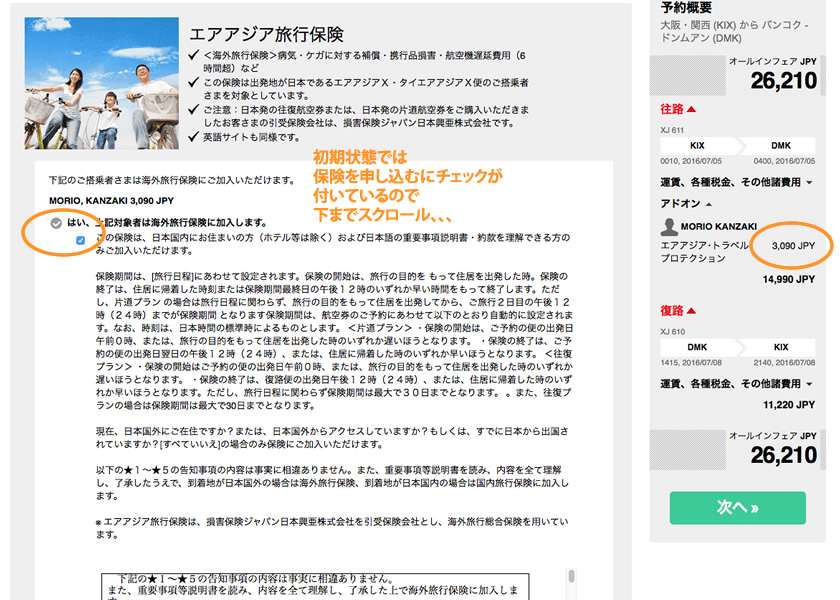Click the flight number XJ 610
The height and width of the screenshot is (600, 840).
click(x=672, y=332)
